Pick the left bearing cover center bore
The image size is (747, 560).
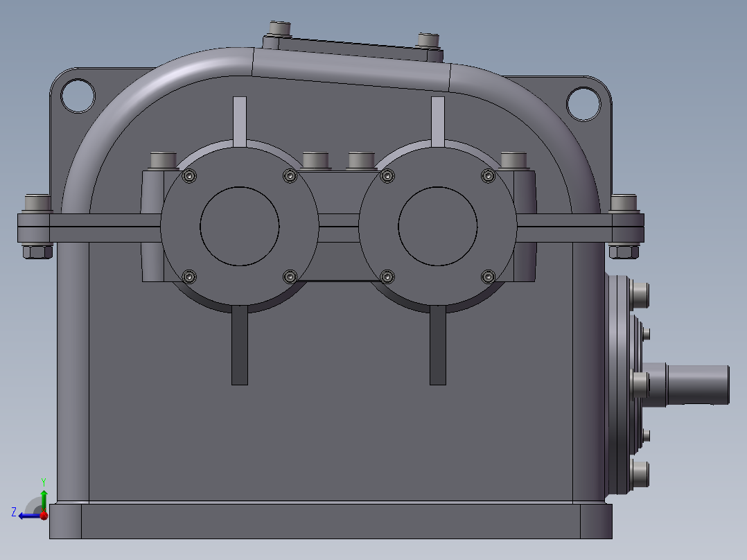240,225
